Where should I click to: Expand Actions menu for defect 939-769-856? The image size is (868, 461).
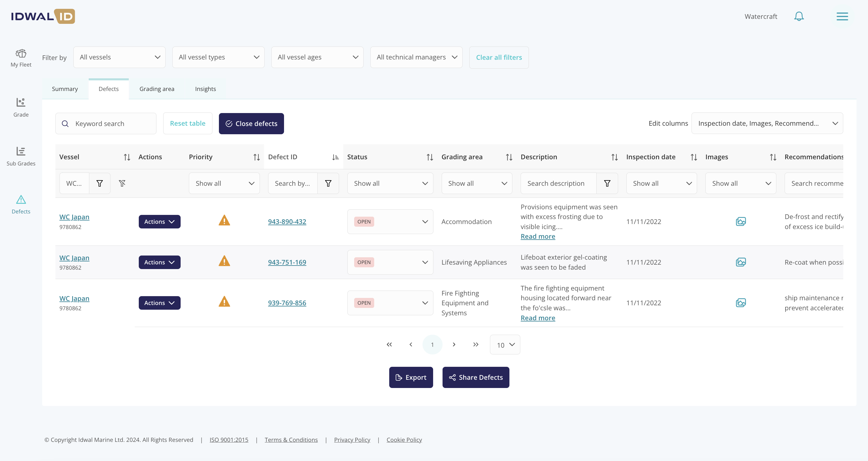tap(159, 303)
